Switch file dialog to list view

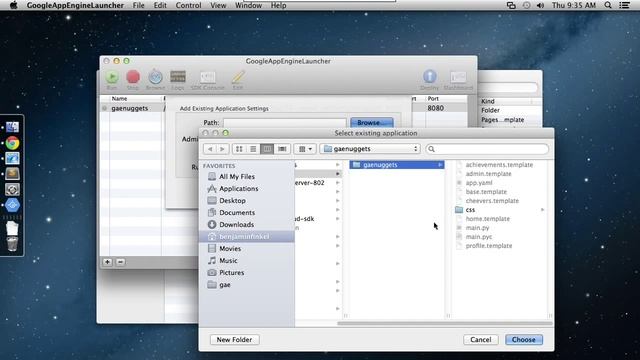(253, 149)
